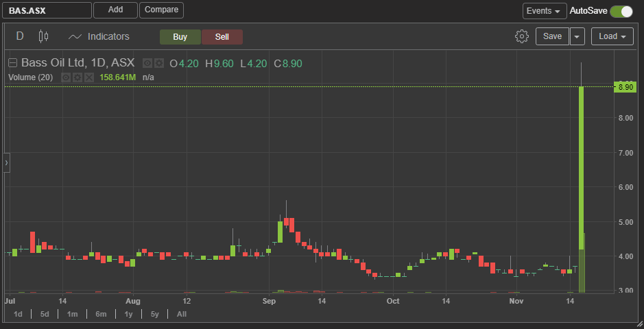The width and height of the screenshot is (644, 329).
Task: Remove the Volume (20) indicator
Action: point(88,77)
